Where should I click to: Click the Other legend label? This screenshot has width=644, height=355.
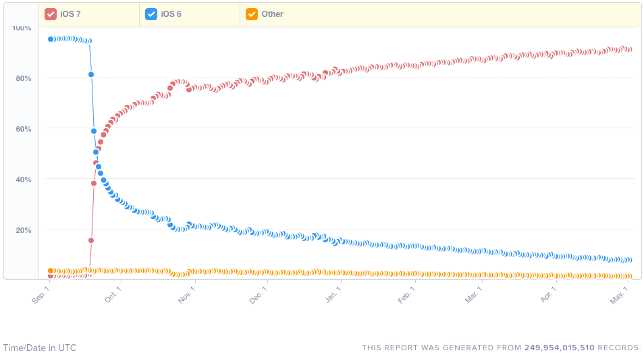coord(272,14)
